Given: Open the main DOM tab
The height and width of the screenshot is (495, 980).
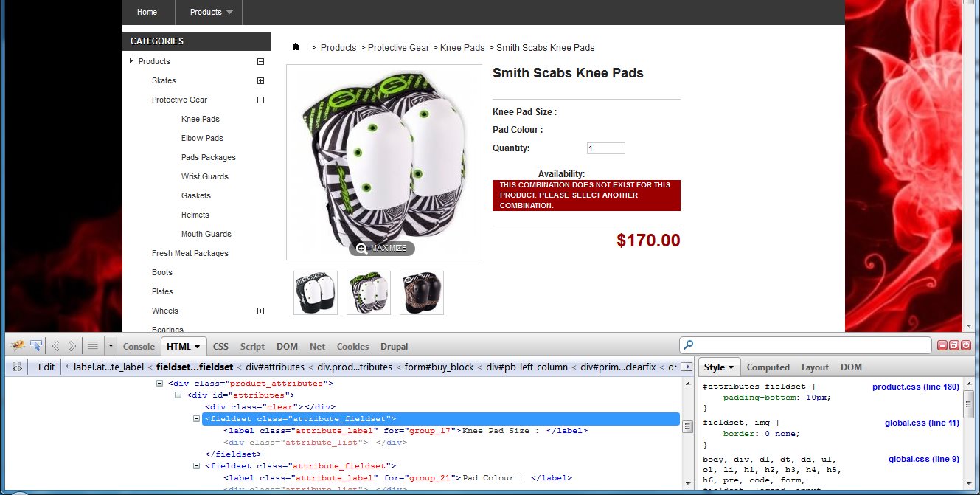Looking at the screenshot, I should pyautogui.click(x=287, y=346).
